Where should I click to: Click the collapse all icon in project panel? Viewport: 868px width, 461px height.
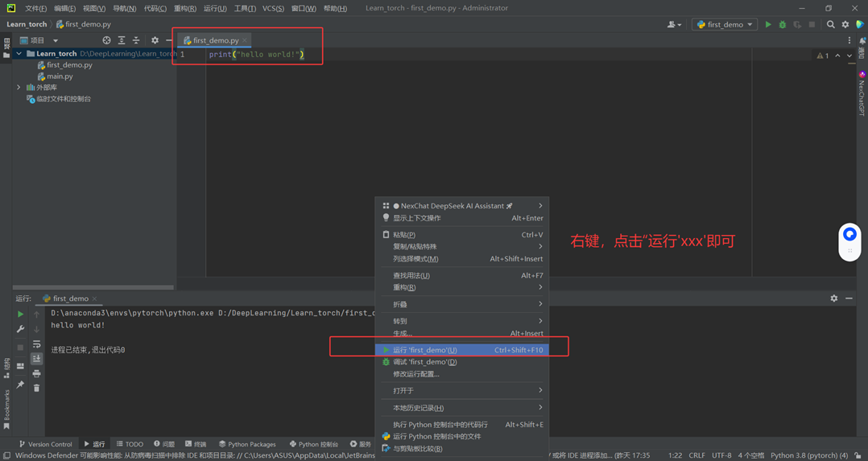pos(135,40)
